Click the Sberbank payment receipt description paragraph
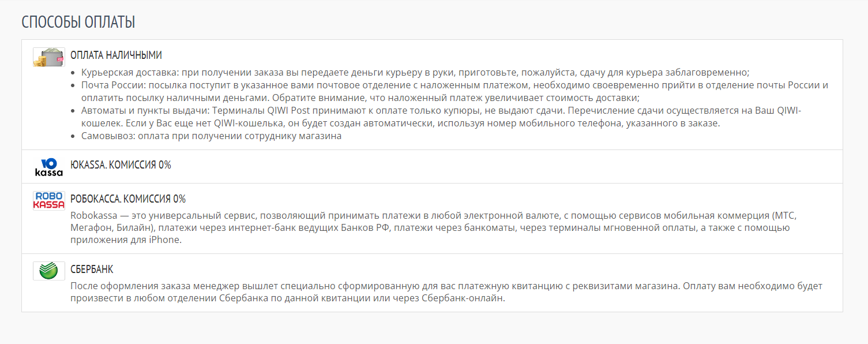This screenshot has height=344, width=868. (x=446, y=292)
